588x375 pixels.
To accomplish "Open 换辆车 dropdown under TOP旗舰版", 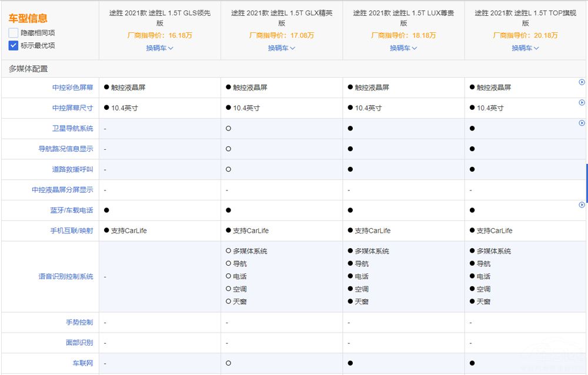I will 524,48.
